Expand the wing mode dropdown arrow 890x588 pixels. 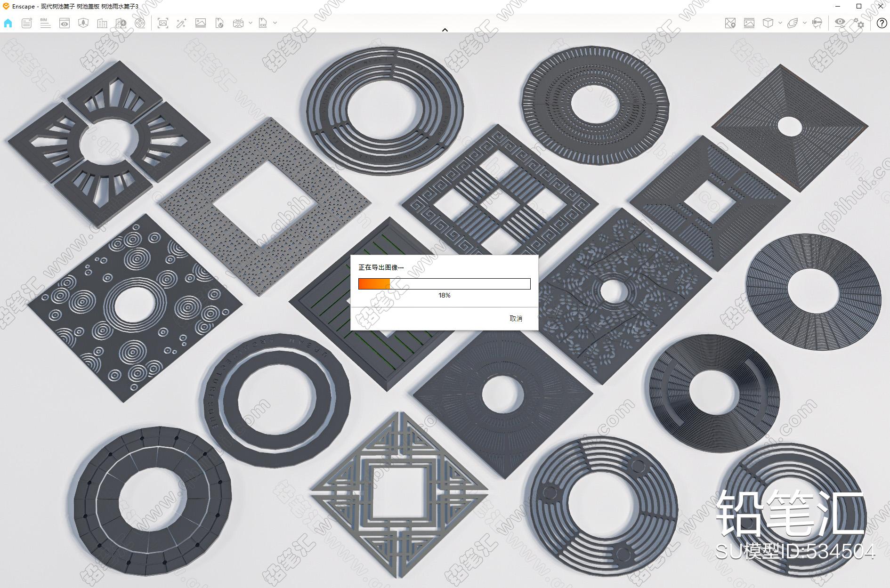(805, 23)
